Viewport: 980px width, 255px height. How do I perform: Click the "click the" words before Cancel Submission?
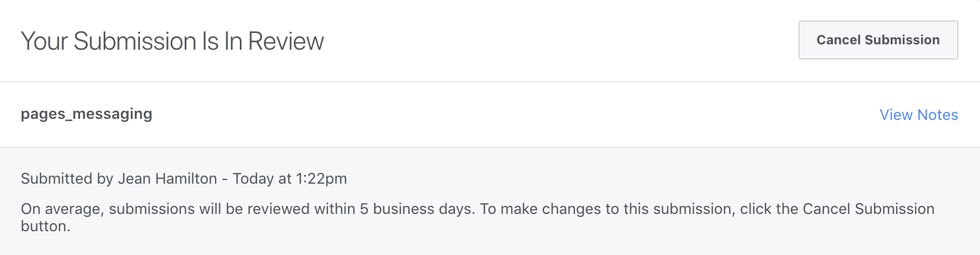point(769,209)
